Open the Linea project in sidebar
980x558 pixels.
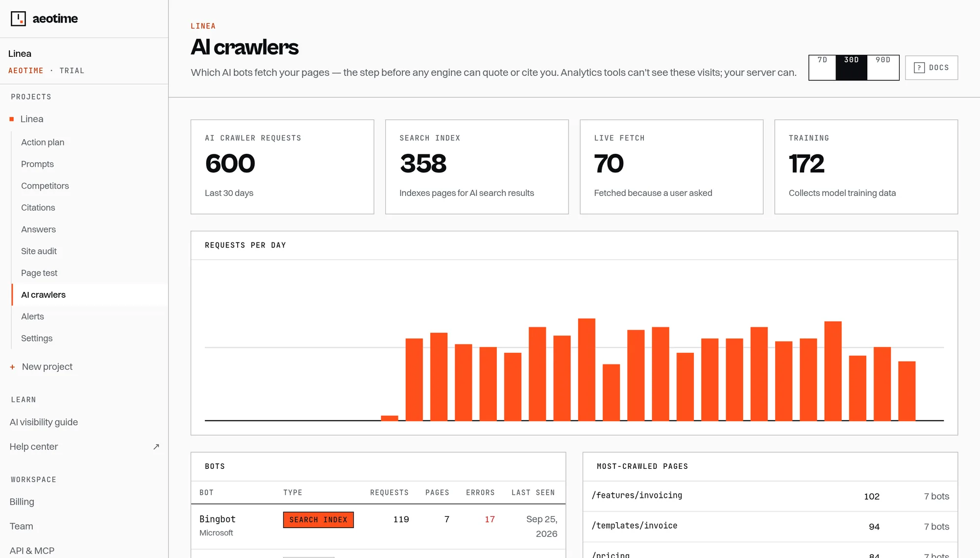32,119
